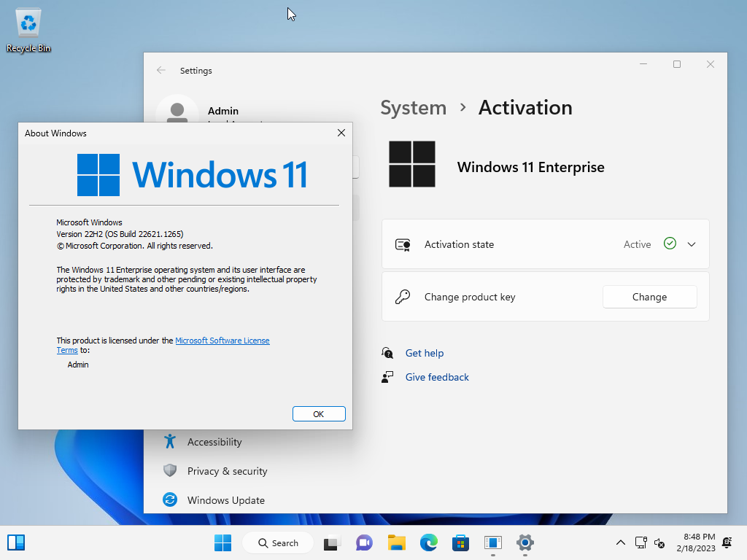This screenshot has height=560, width=747.
Task: Open the notification bell in tray
Action: (x=727, y=542)
